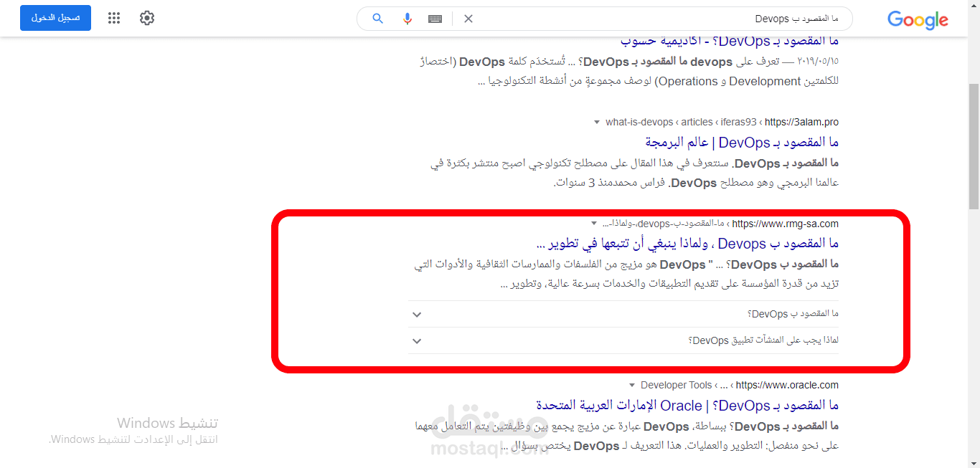
Task: Click the scrollbar down arrow
Action: tap(974, 462)
